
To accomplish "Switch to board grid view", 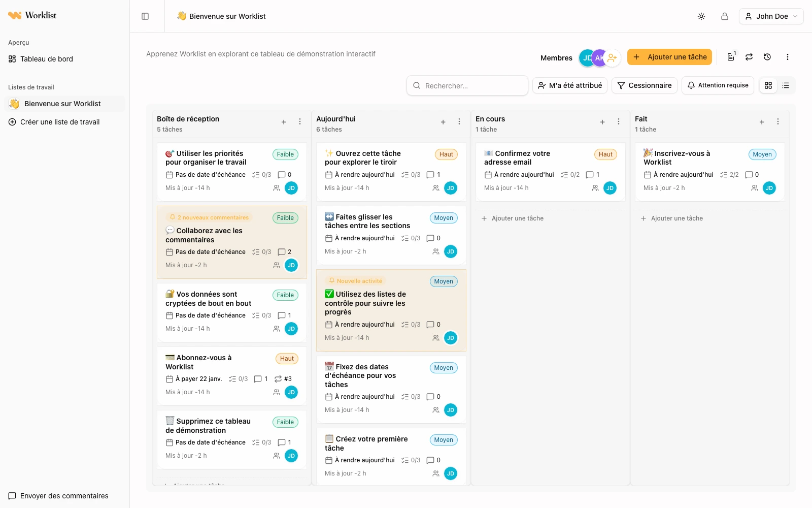I will (x=768, y=85).
